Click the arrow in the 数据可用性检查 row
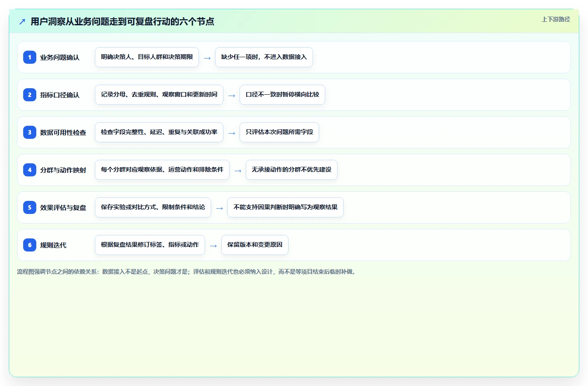Image resolution: width=588 pixels, height=386 pixels. (x=232, y=133)
